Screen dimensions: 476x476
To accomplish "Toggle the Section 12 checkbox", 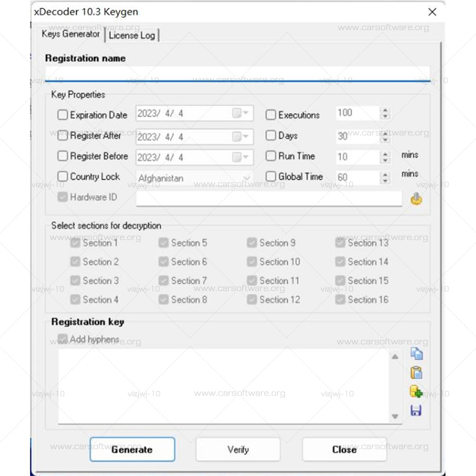I will click(252, 299).
